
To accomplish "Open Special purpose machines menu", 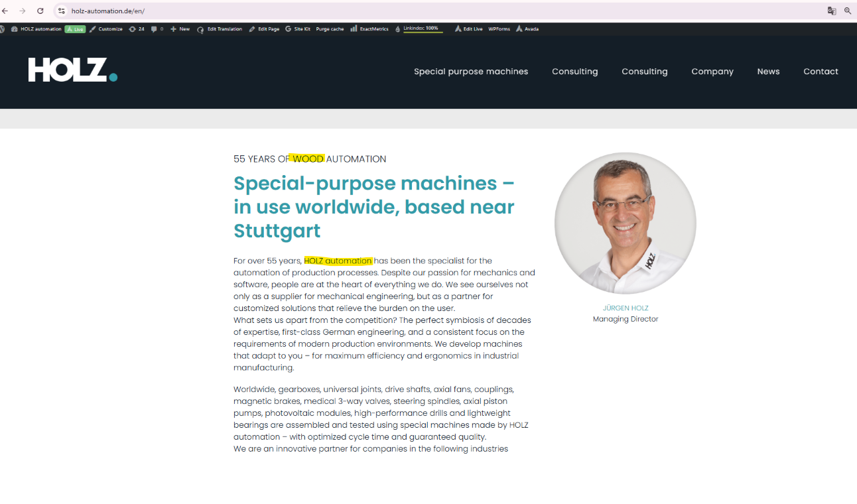I will pos(471,72).
